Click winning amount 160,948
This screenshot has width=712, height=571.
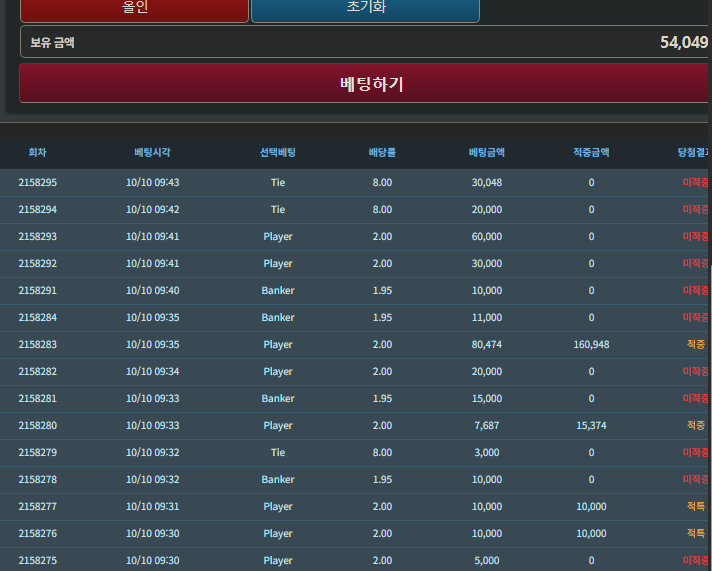tap(591, 345)
